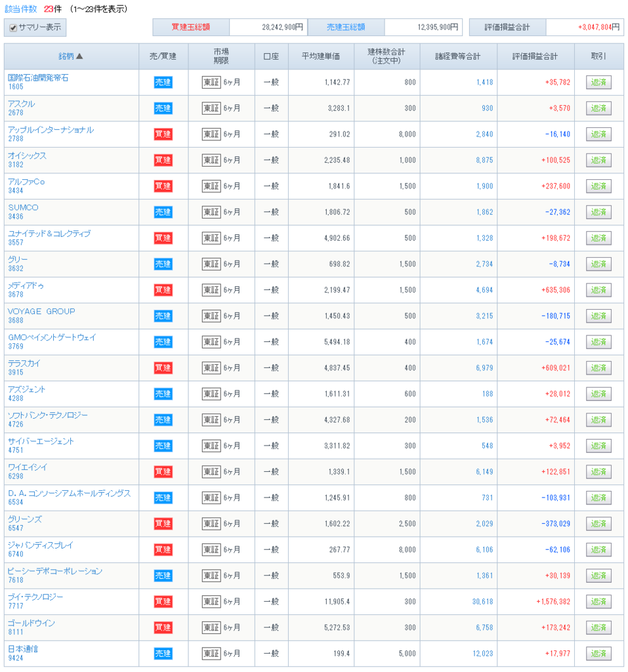Click 返済 button for サイバーエージェント
The height and width of the screenshot is (672, 628).
(x=598, y=446)
